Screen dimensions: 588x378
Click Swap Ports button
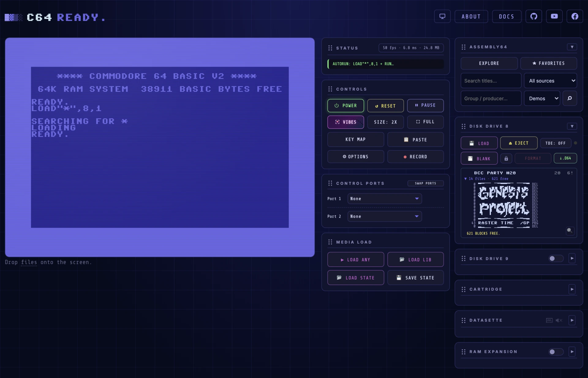tap(425, 183)
